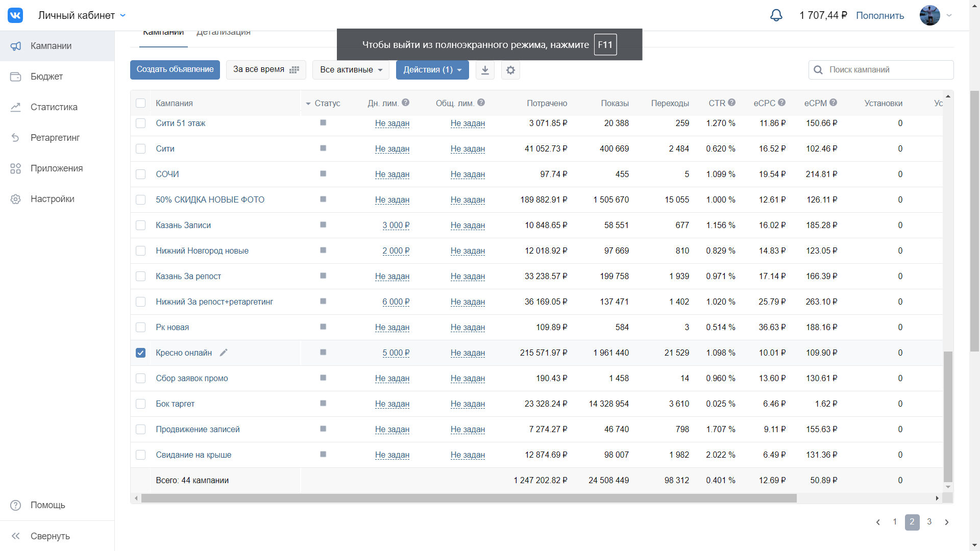Click help icon beside CTR column
This screenshot has height=551, width=980.
coord(731,103)
